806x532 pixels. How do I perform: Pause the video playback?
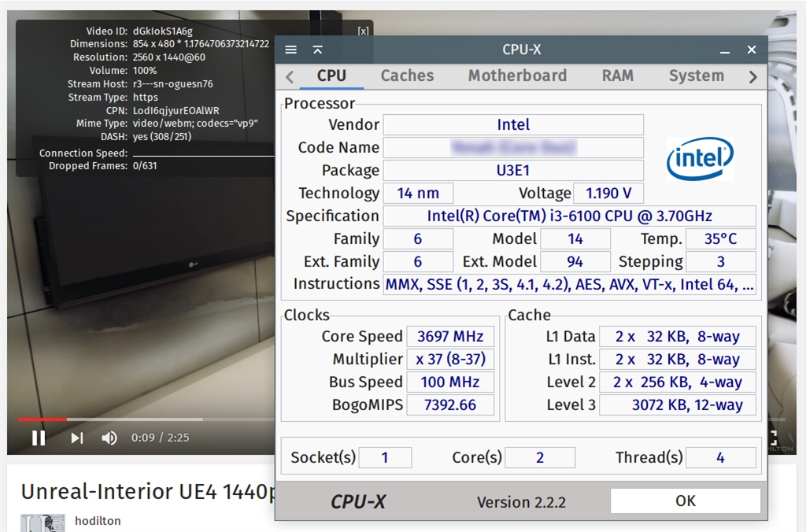(39, 438)
